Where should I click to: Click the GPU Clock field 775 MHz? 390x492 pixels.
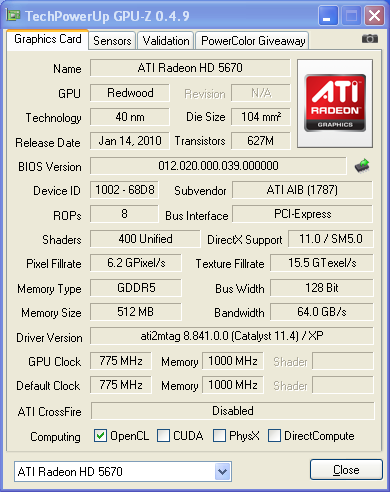tap(121, 361)
